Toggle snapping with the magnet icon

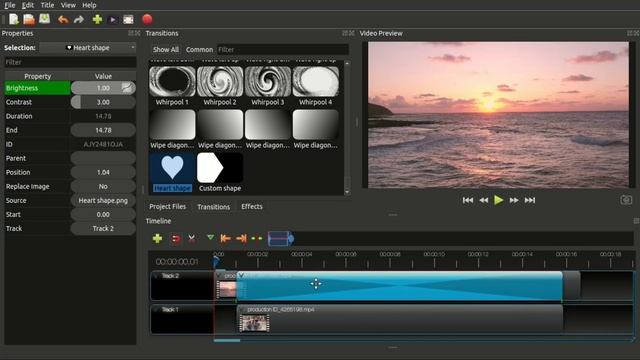[x=176, y=239]
